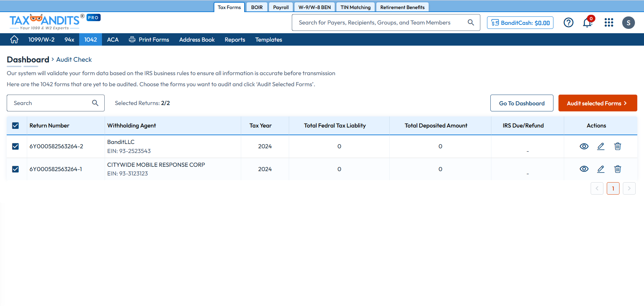Open the ACA menu
This screenshot has width=644, height=306.
coord(113,40)
